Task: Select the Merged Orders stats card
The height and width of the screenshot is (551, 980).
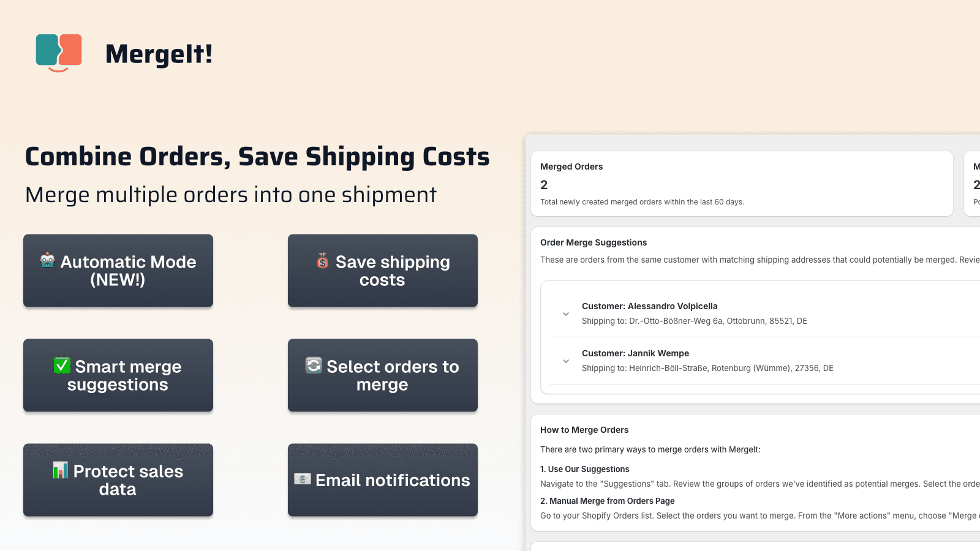Action: 742,184
